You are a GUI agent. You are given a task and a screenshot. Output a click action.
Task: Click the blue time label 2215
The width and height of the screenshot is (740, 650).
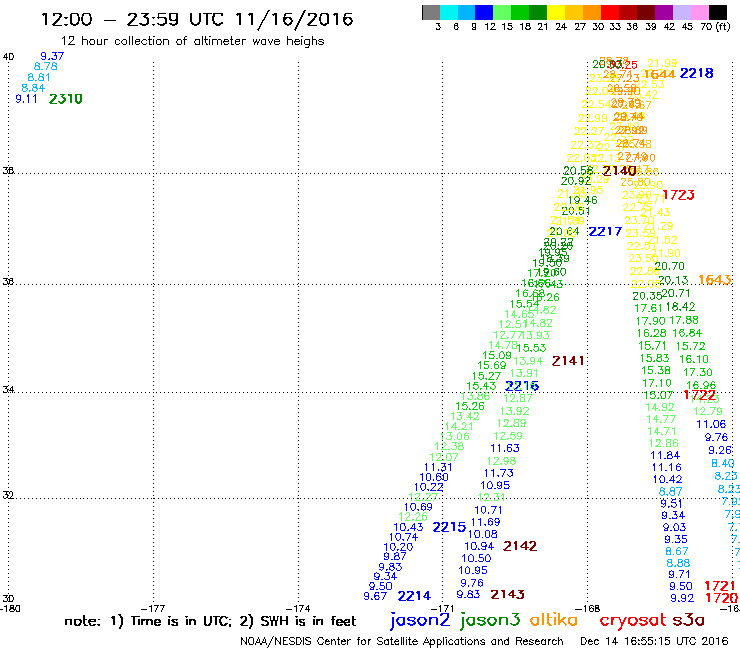coord(449,527)
